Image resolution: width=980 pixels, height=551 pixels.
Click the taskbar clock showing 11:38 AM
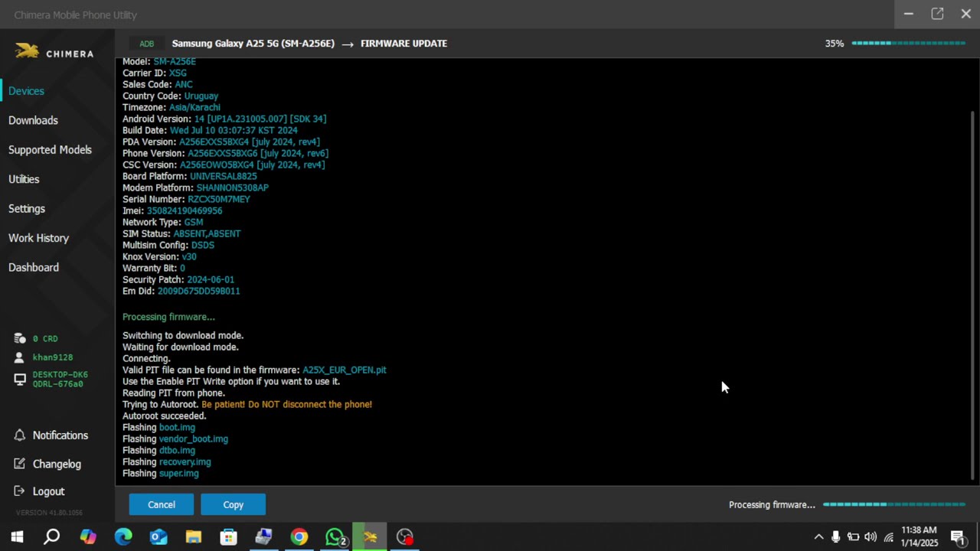pyautogui.click(x=919, y=536)
